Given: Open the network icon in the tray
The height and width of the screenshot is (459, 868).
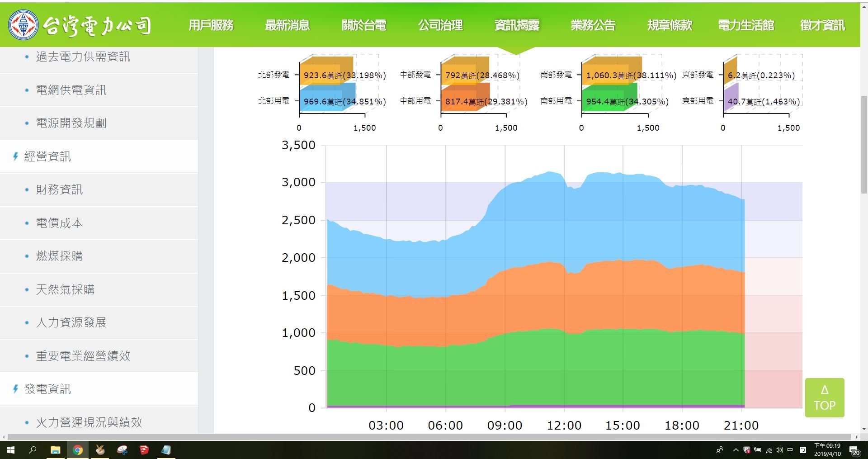Looking at the screenshot, I should pyautogui.click(x=769, y=450).
